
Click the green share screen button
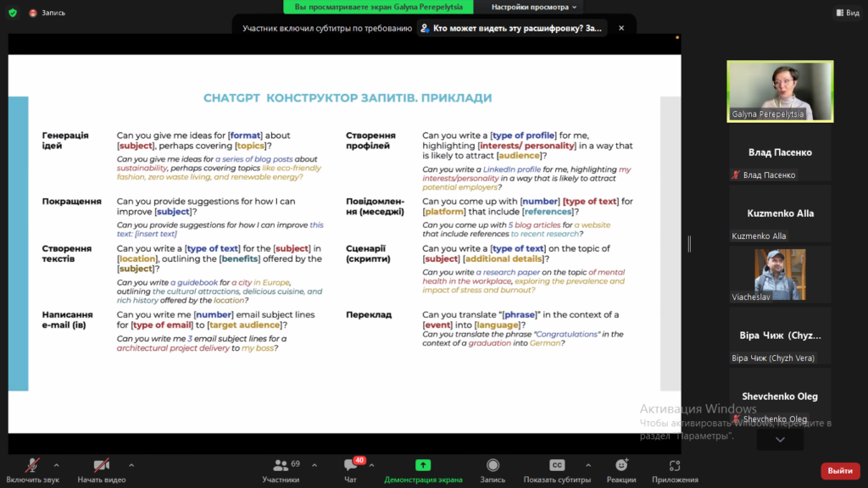pyautogui.click(x=423, y=465)
